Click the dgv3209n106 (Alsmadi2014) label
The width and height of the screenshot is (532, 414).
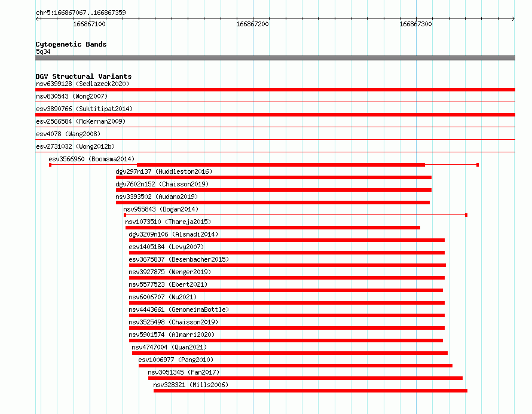point(173,234)
